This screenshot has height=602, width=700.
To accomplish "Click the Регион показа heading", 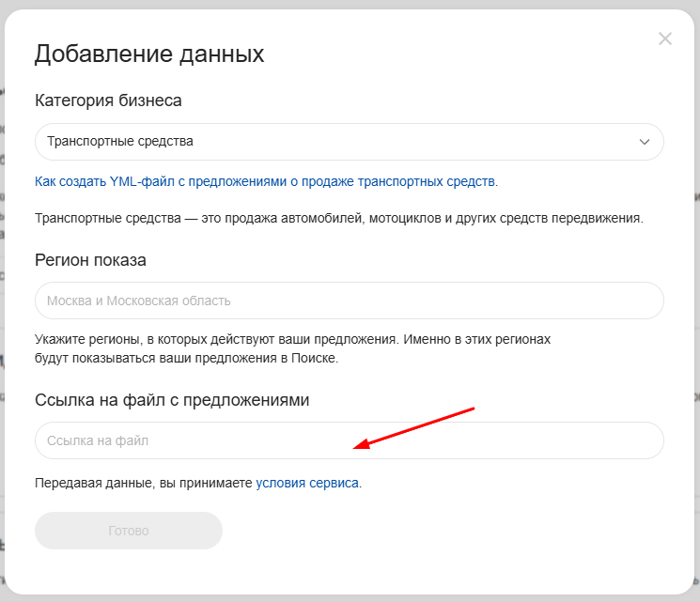I will [x=90, y=260].
